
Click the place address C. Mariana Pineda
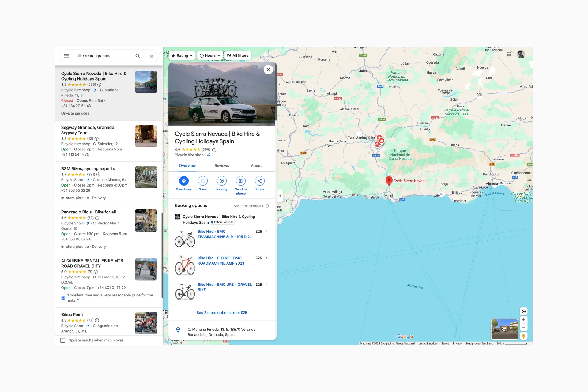221,332
